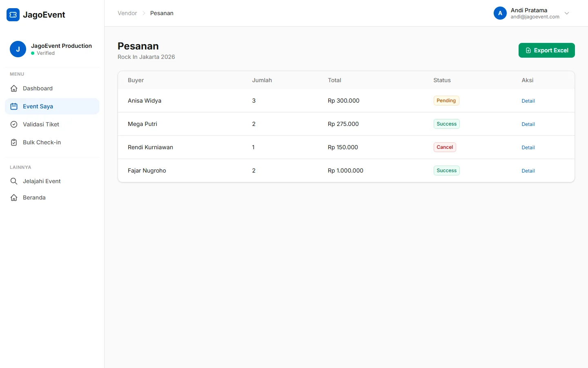This screenshot has width=588, height=368.
Task: Click the Verified status label
Action: click(46, 53)
